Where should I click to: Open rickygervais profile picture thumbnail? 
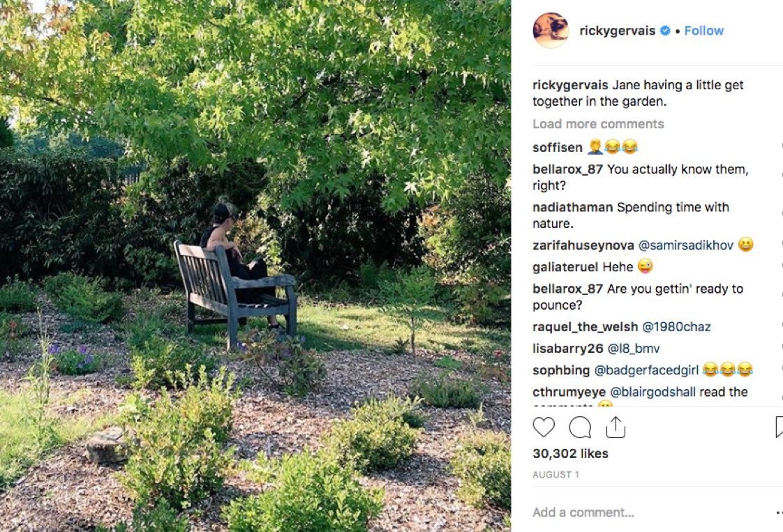551,31
